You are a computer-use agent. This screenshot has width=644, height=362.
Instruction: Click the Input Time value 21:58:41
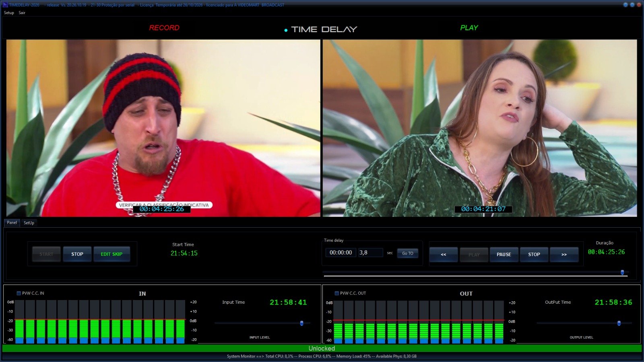[288, 302]
